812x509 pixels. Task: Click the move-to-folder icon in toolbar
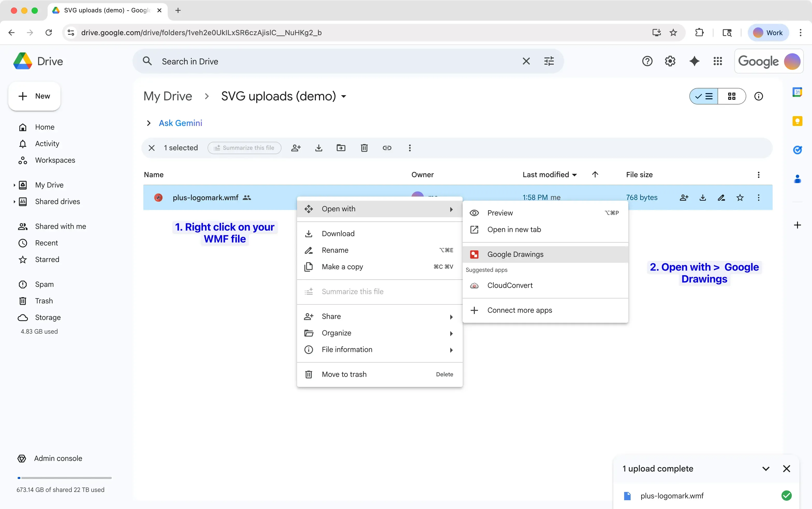click(x=341, y=148)
